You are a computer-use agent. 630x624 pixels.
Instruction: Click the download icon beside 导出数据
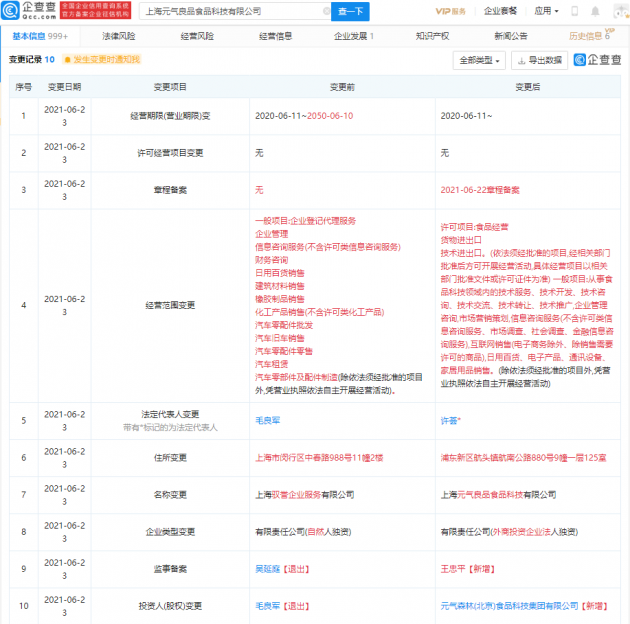point(522,61)
